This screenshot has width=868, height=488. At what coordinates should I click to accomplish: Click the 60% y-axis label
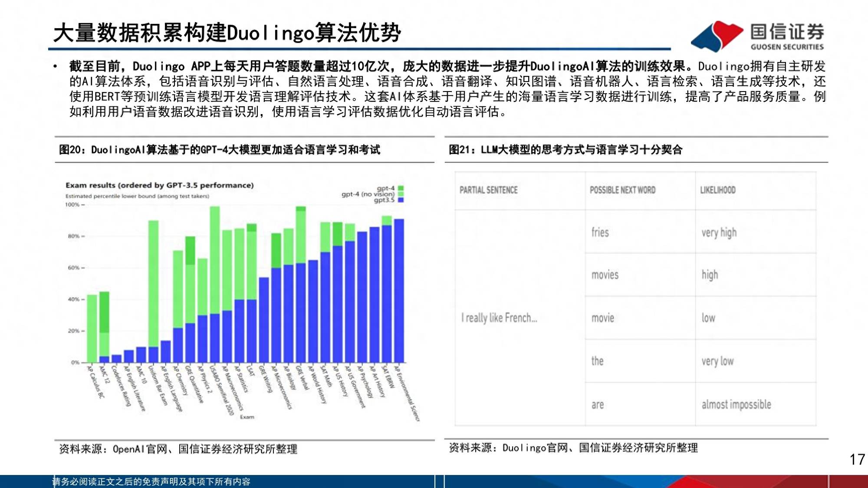(74, 268)
